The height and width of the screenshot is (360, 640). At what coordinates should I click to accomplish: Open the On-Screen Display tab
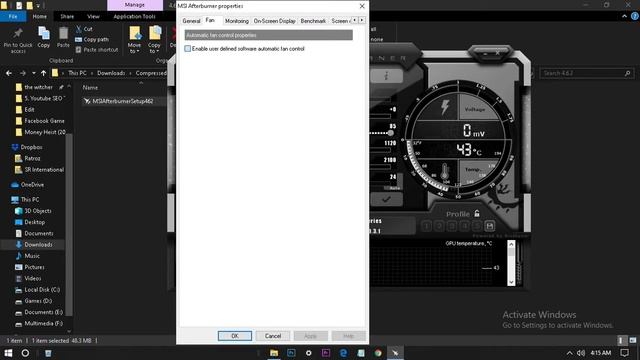pyautogui.click(x=274, y=21)
